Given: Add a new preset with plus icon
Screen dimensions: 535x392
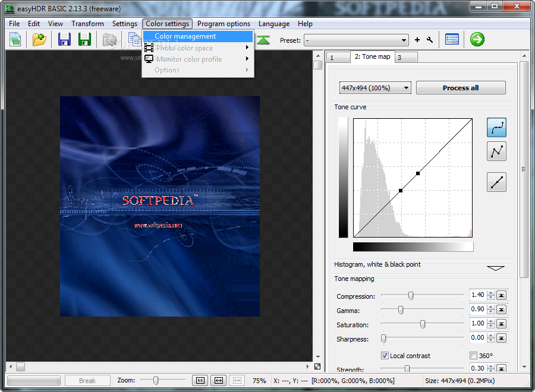Looking at the screenshot, I should click(x=417, y=40).
